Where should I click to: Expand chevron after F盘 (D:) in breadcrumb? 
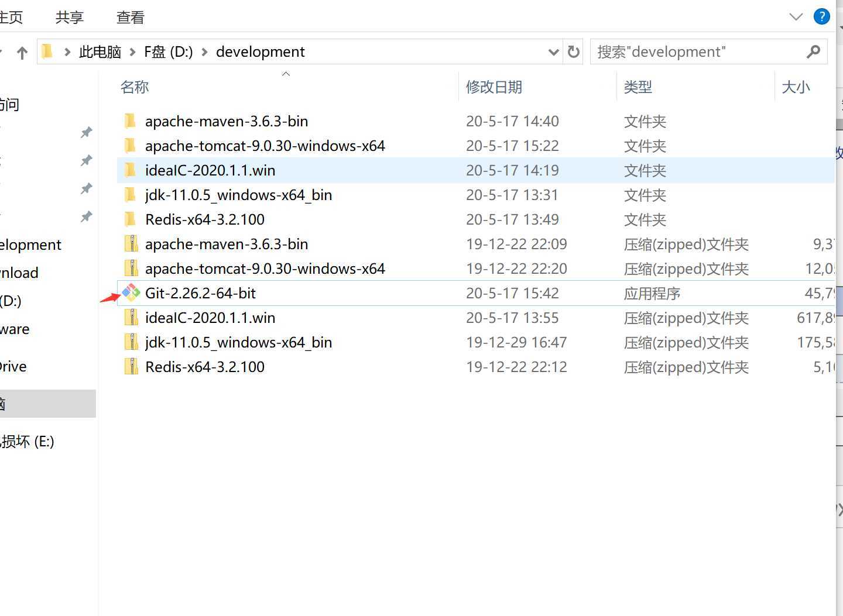pos(204,52)
